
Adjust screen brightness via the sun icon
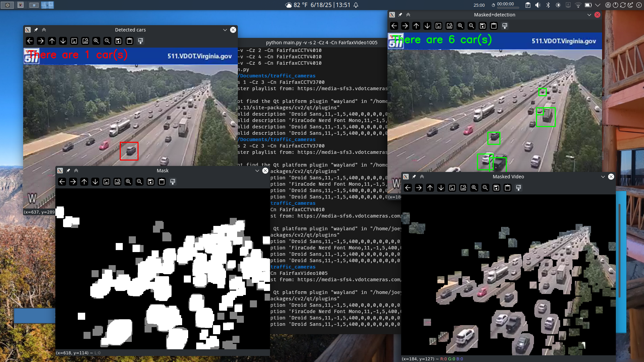click(x=558, y=5)
